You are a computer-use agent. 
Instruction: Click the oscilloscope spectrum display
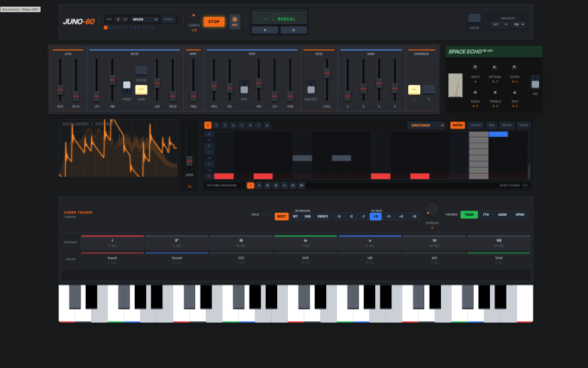(x=118, y=148)
